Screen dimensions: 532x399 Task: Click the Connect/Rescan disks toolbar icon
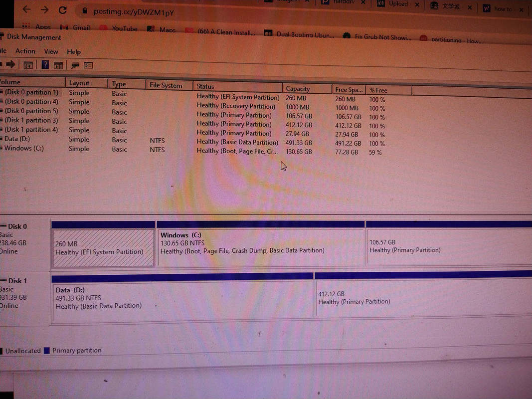(75, 65)
